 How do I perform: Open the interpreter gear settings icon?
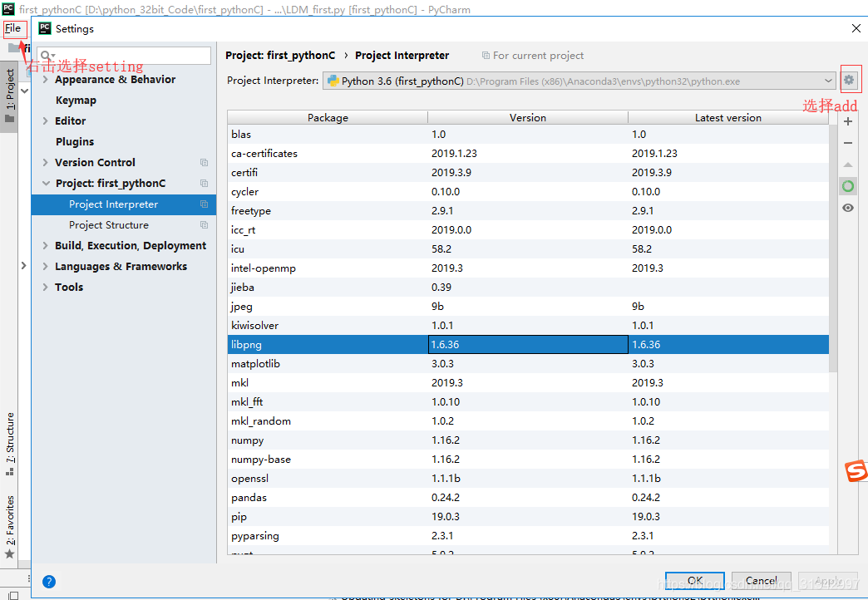pyautogui.click(x=849, y=81)
